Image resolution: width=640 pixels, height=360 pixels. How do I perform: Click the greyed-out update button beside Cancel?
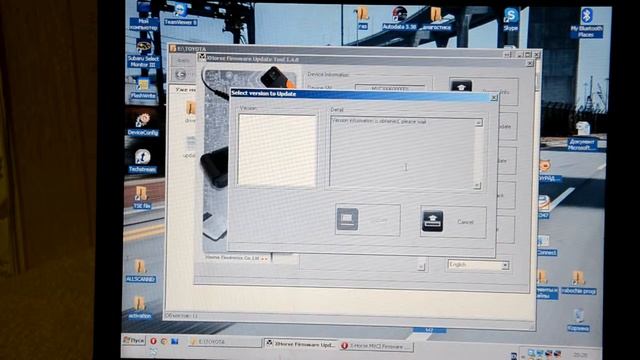[367, 220]
